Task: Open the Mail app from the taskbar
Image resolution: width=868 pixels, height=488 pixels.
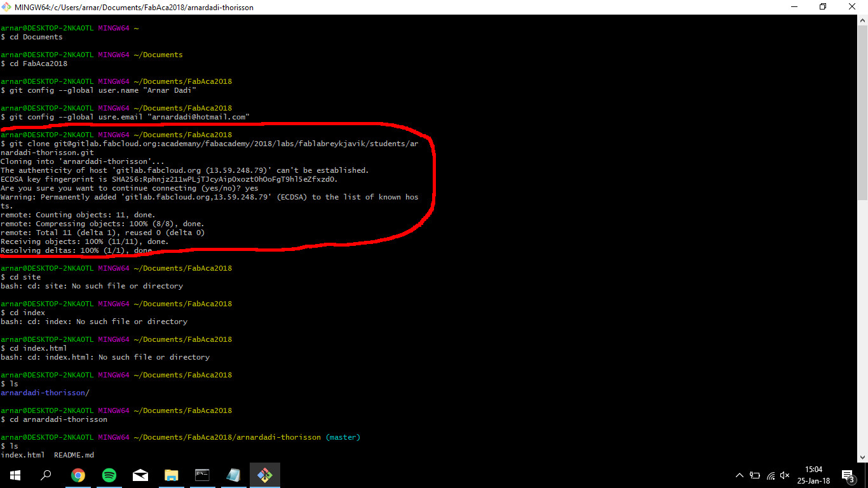Action: point(140,475)
